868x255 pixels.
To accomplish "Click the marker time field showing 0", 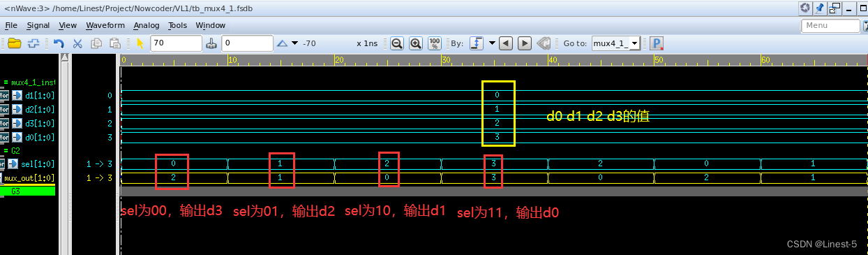I will (248, 43).
